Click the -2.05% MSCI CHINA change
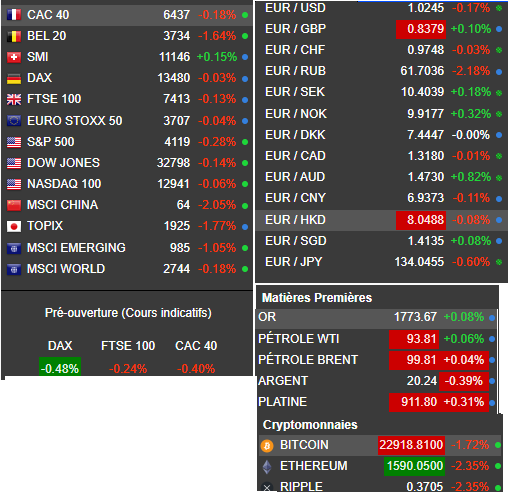Image resolution: width=515 pixels, height=496 pixels. pyautogui.click(x=217, y=205)
